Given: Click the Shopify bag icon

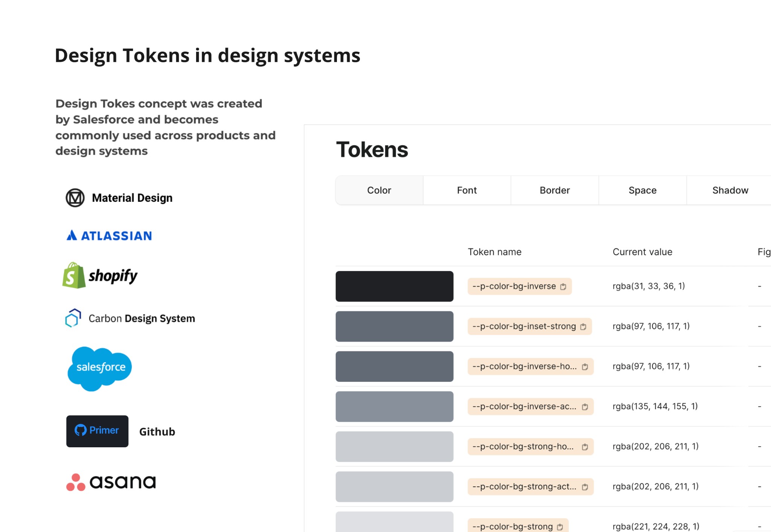Looking at the screenshot, I should (x=73, y=276).
